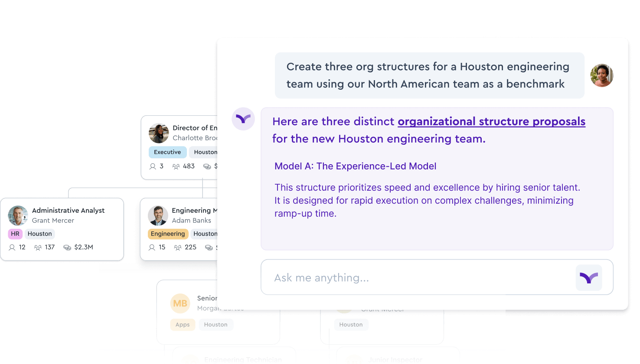Click the MB initials avatar for Morgan Bartos
The width and height of the screenshot is (640, 364).
(180, 303)
